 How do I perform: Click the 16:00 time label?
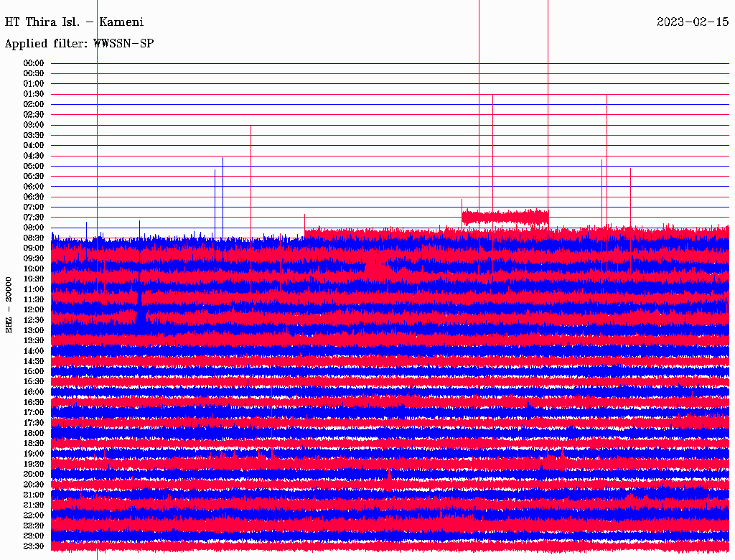click(x=34, y=392)
